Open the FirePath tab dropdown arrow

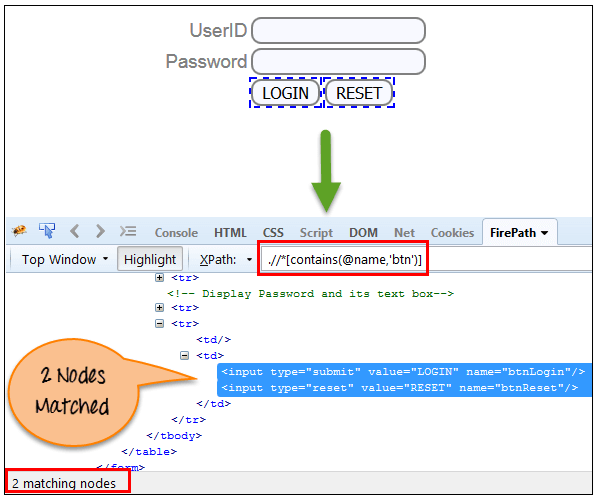click(545, 233)
